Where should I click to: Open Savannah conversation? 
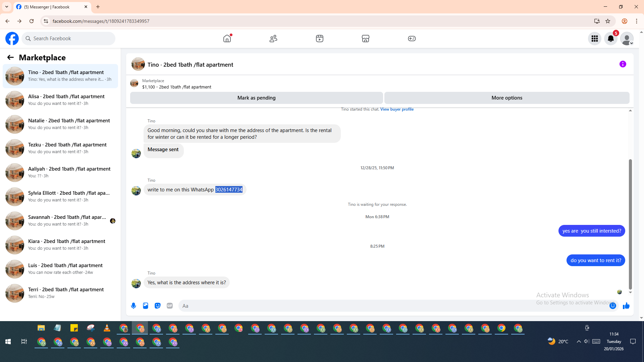[x=60, y=221]
